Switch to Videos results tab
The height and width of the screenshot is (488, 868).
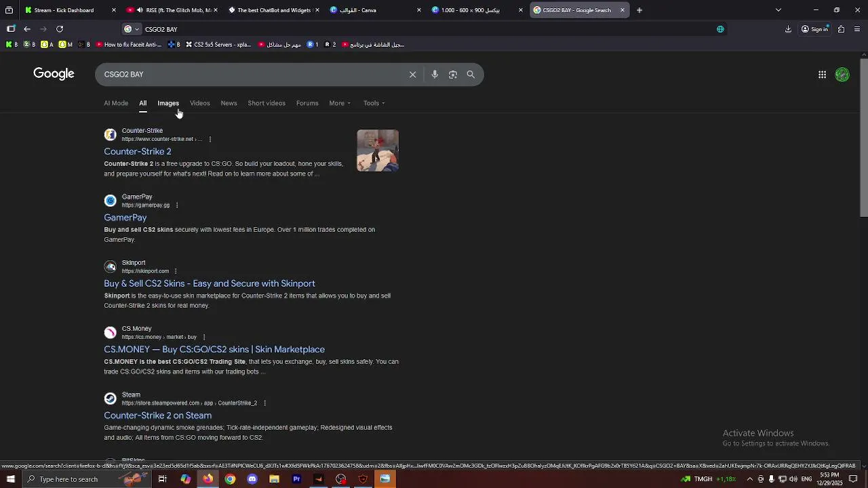[x=200, y=103]
